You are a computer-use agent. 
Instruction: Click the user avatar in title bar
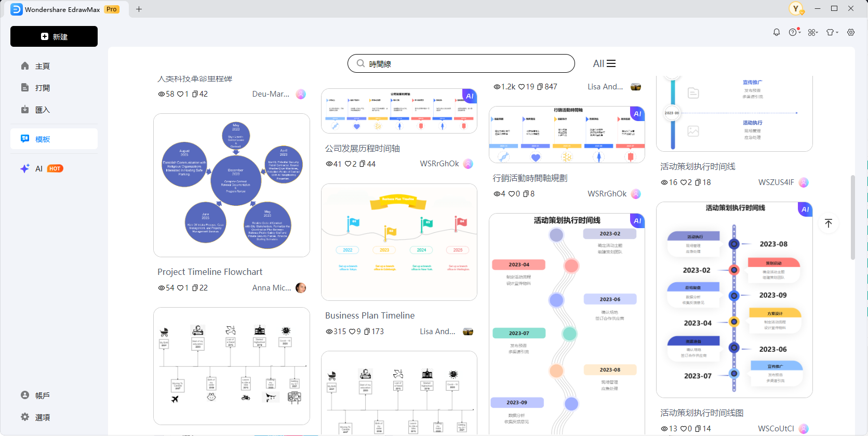[796, 9]
